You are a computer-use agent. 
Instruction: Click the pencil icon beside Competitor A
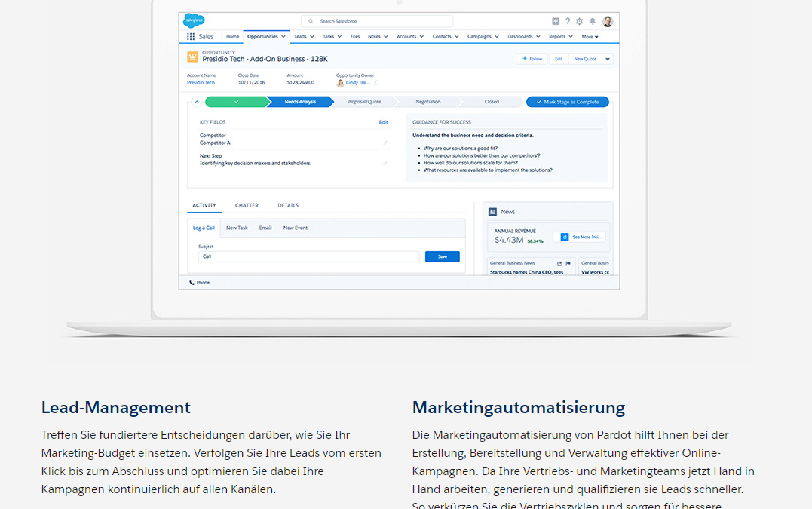click(385, 143)
